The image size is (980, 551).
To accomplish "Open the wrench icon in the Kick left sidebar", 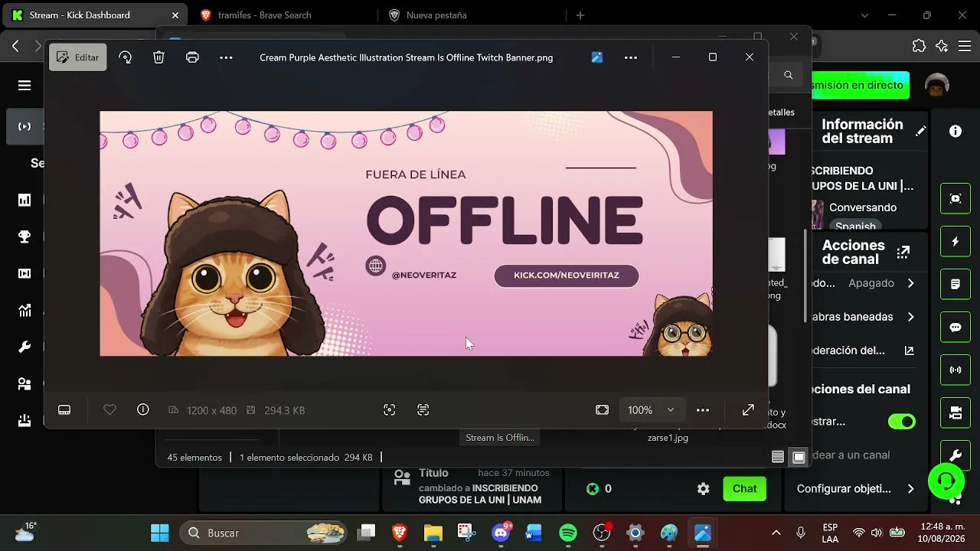I will tap(24, 347).
